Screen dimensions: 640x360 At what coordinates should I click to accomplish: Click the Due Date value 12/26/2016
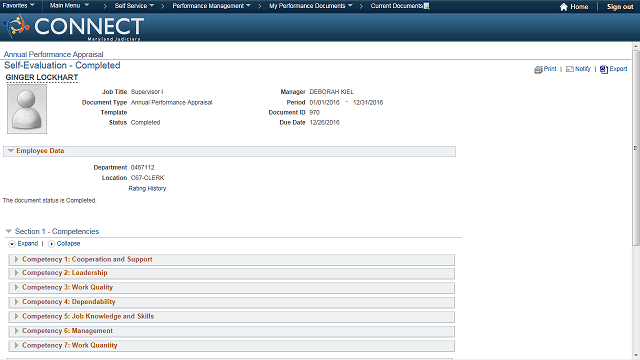[324, 122]
